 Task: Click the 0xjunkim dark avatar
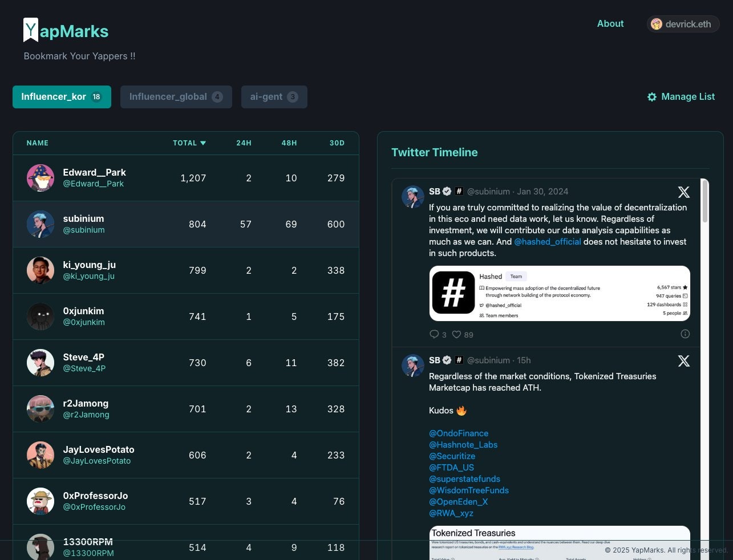pyautogui.click(x=41, y=316)
